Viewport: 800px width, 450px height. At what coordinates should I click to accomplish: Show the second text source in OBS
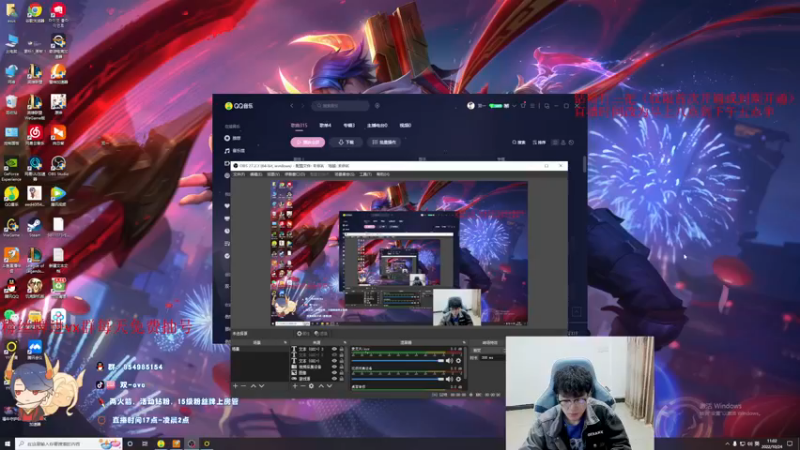[334, 355]
